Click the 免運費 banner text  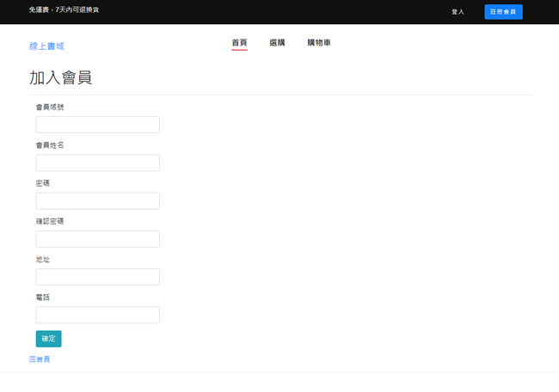coord(64,9)
